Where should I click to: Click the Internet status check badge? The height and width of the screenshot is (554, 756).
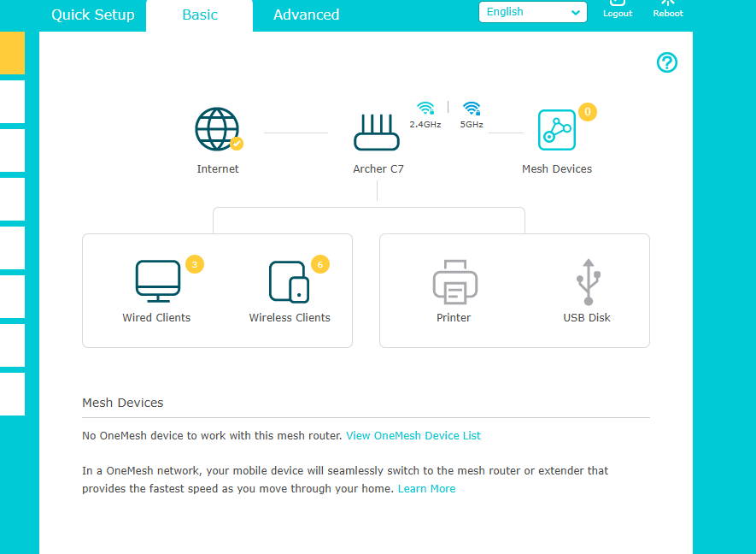pyautogui.click(x=237, y=144)
